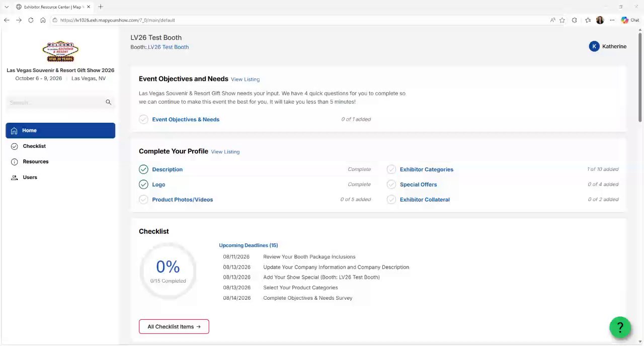644x346 pixels.
Task: Click the 0 of 5 added status
Action: tap(355, 200)
